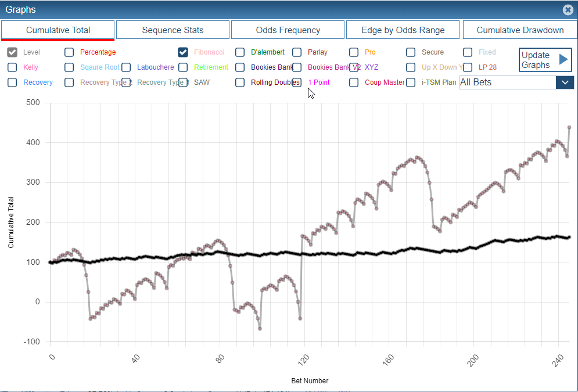The image size is (578, 392).
Task: Switch to the Cumulative Total tab
Action: click(58, 30)
